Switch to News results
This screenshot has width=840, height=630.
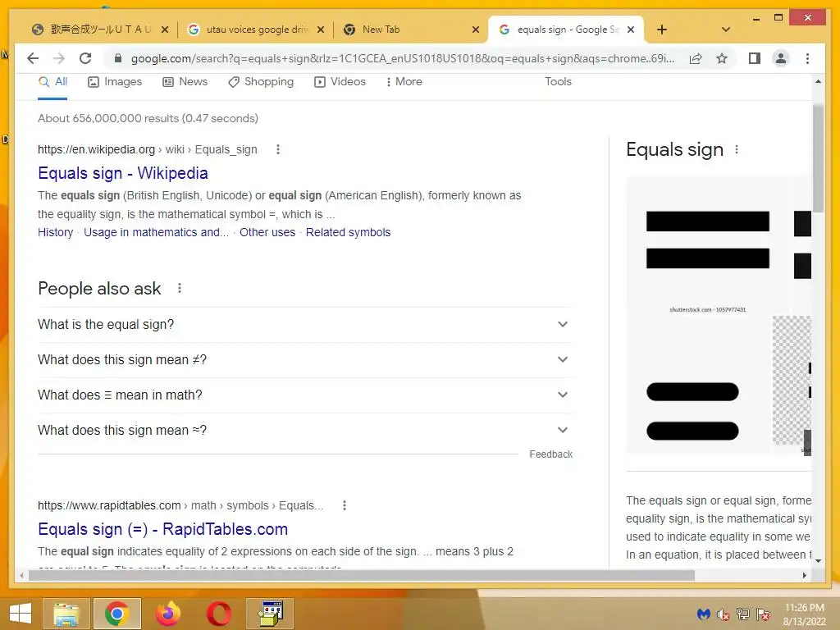click(x=185, y=82)
